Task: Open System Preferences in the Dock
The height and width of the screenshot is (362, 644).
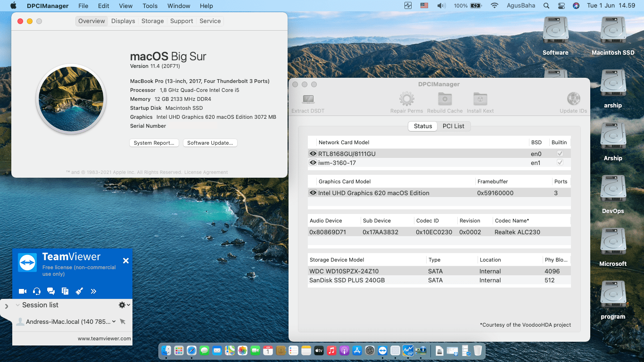Action: [x=370, y=350]
